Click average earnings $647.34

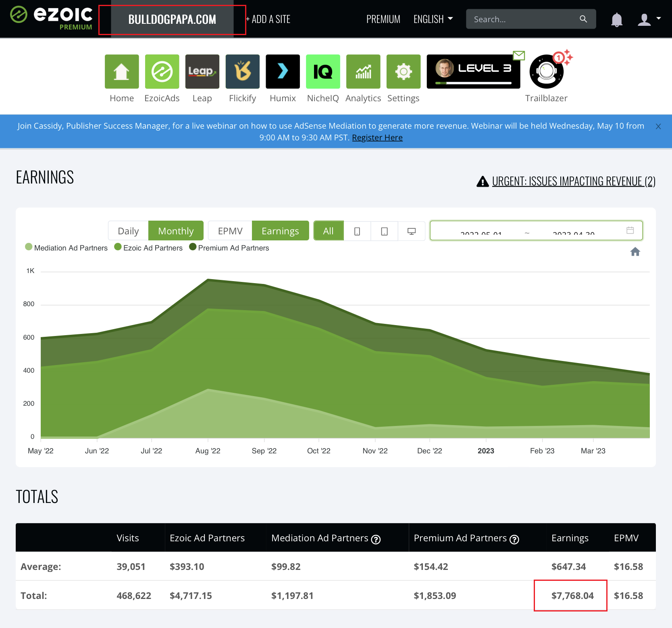click(x=568, y=567)
